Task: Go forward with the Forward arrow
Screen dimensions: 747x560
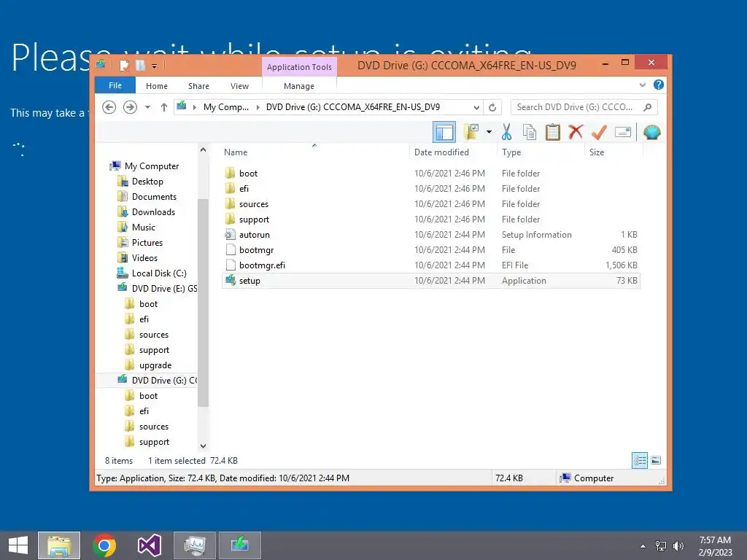Action: (130, 107)
